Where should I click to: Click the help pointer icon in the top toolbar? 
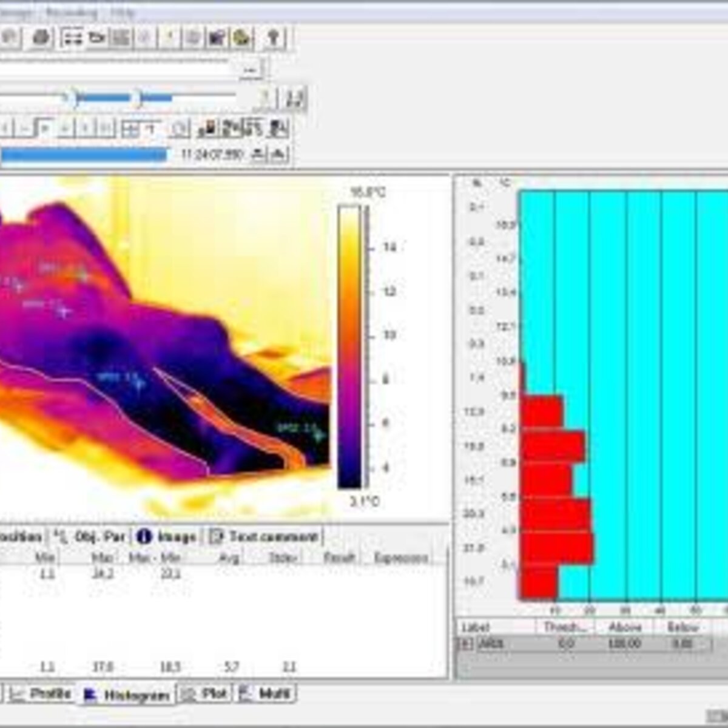pos(273,38)
